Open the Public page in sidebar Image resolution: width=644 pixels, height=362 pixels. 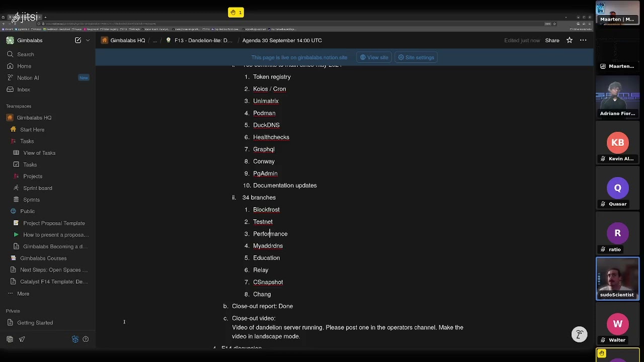27,211
